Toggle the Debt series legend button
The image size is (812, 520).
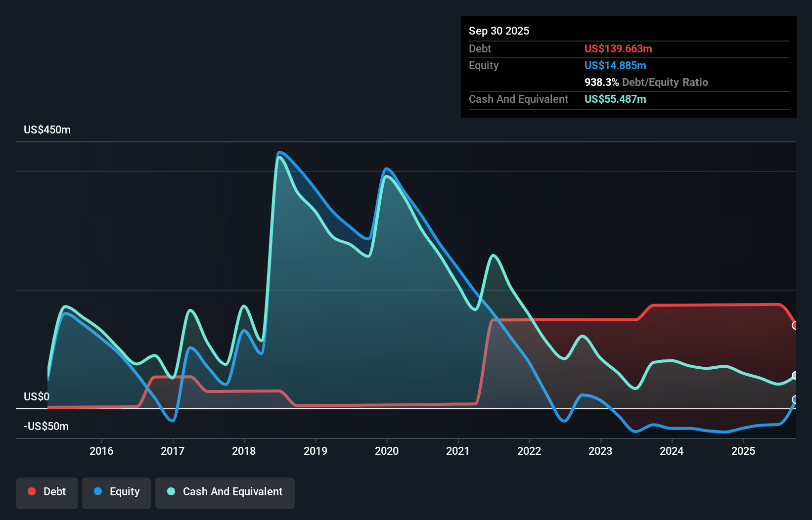click(47, 493)
